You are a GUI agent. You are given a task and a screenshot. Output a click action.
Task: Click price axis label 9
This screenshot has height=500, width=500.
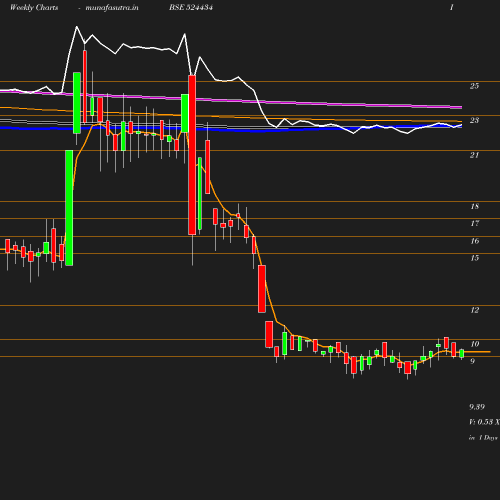coord(472,361)
